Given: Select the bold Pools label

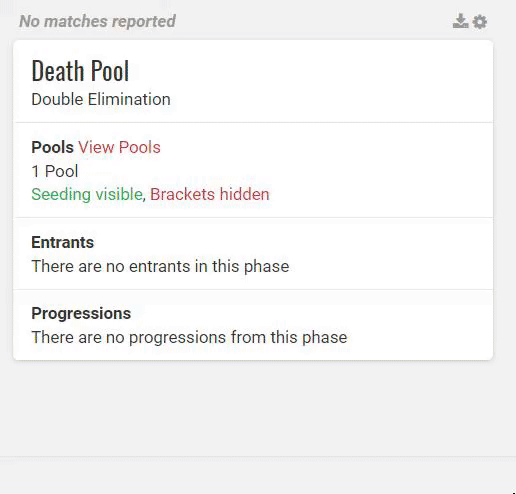Looking at the screenshot, I should [52, 147].
